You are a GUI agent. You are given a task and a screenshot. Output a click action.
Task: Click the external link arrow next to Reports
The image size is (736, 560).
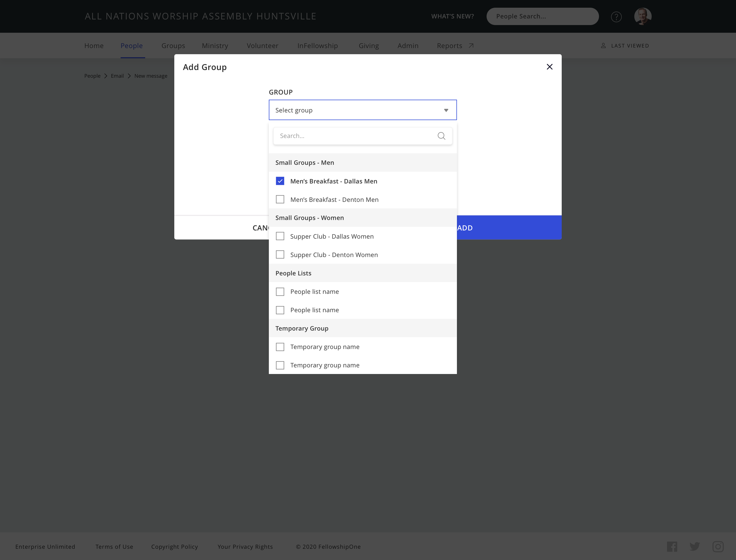[471, 46]
